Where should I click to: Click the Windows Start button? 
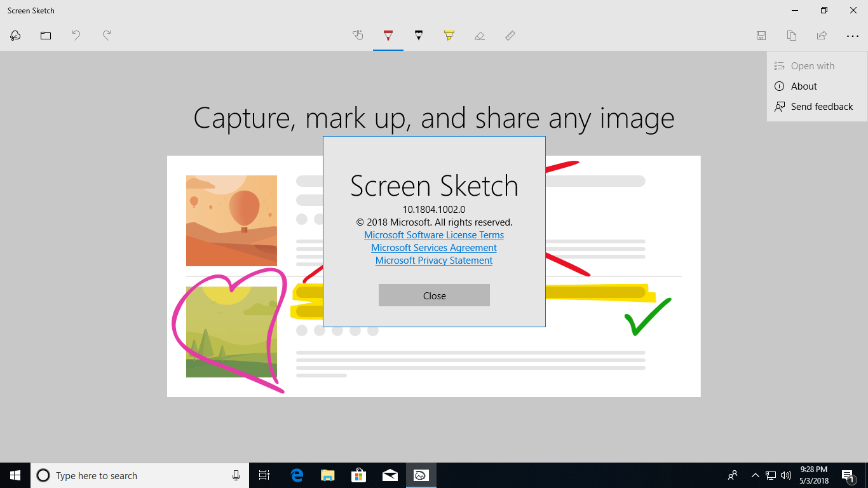[15, 475]
